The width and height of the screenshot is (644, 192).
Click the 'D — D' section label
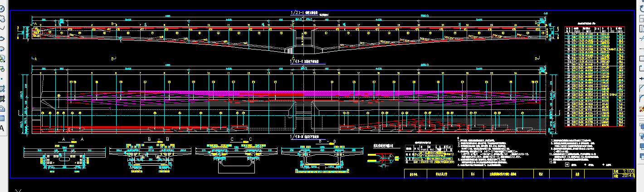328,141
